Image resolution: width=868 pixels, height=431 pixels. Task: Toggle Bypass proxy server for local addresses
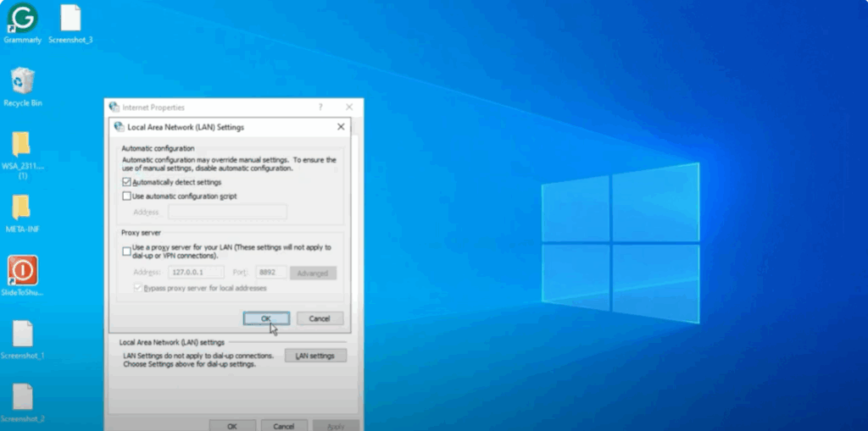(x=138, y=288)
